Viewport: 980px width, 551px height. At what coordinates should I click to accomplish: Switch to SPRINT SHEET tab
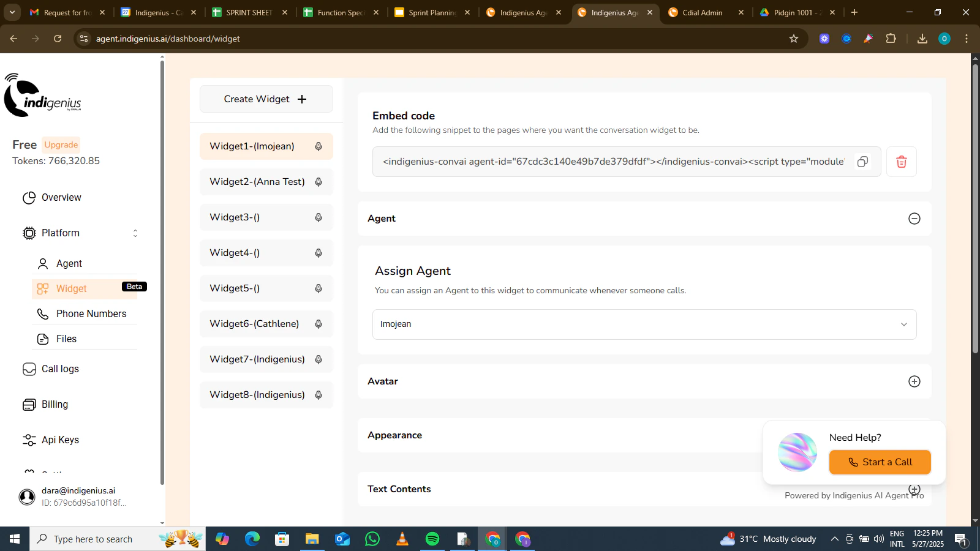pyautogui.click(x=250, y=12)
